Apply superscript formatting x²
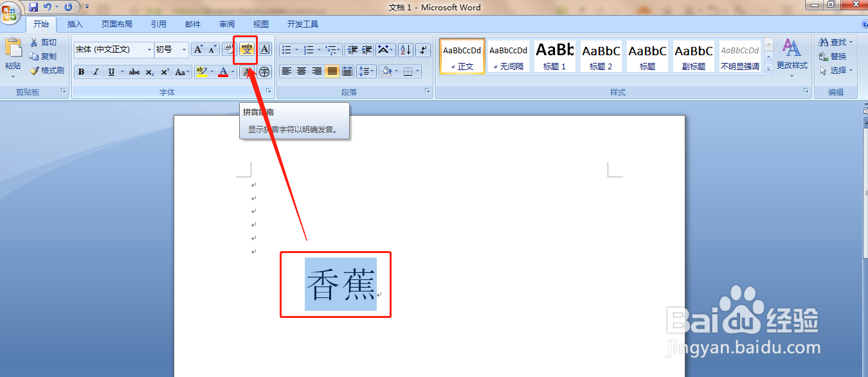 (x=165, y=72)
